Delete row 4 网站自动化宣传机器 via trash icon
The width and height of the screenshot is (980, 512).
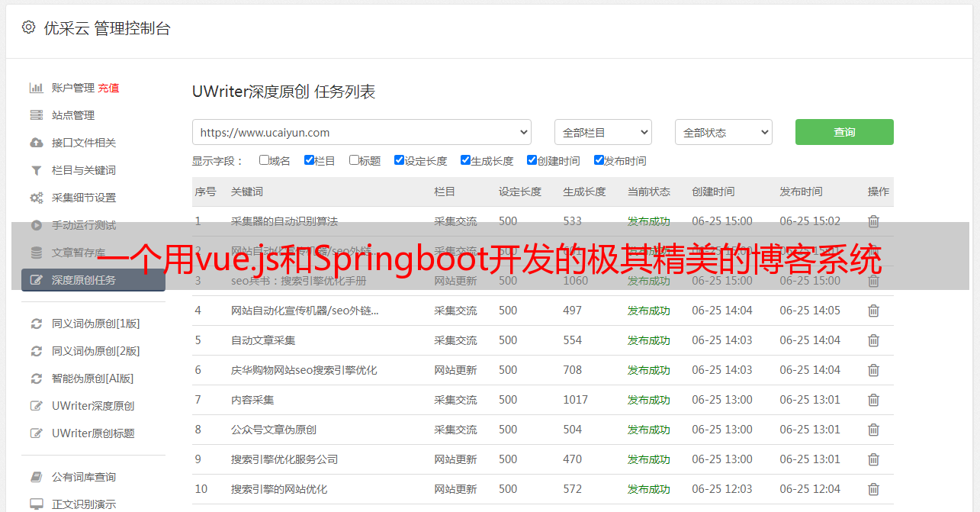tap(874, 311)
